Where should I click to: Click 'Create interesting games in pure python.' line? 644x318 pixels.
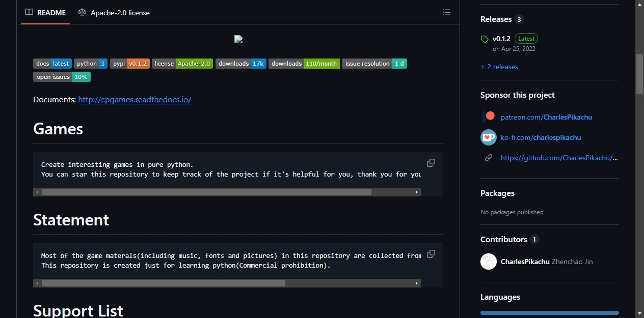117,164
